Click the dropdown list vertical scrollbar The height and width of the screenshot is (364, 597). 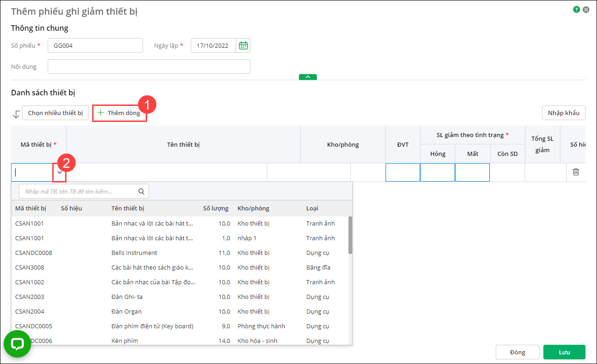click(350, 235)
